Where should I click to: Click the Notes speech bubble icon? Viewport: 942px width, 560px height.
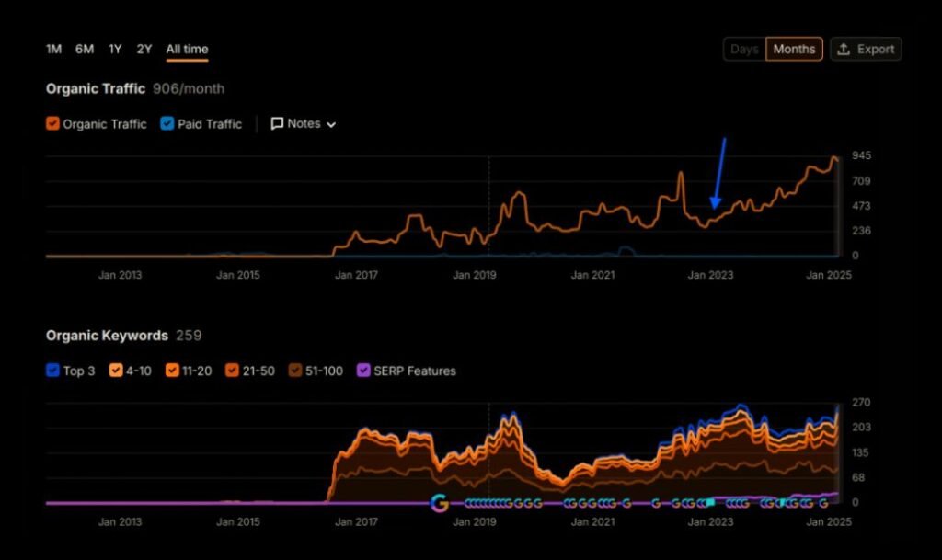coord(277,123)
